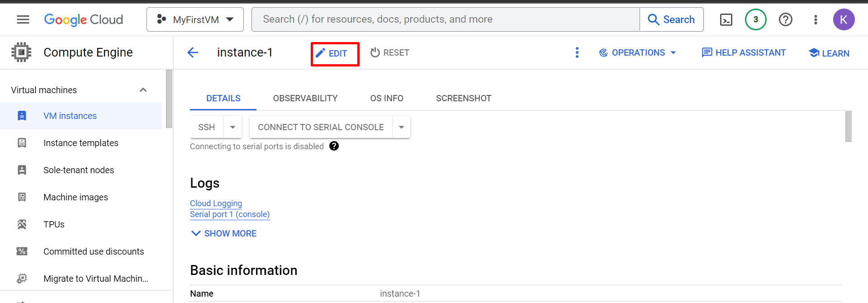The height and width of the screenshot is (303, 868).
Task: Click the sidebar vertical scrollbar
Action: pyautogui.click(x=169, y=99)
